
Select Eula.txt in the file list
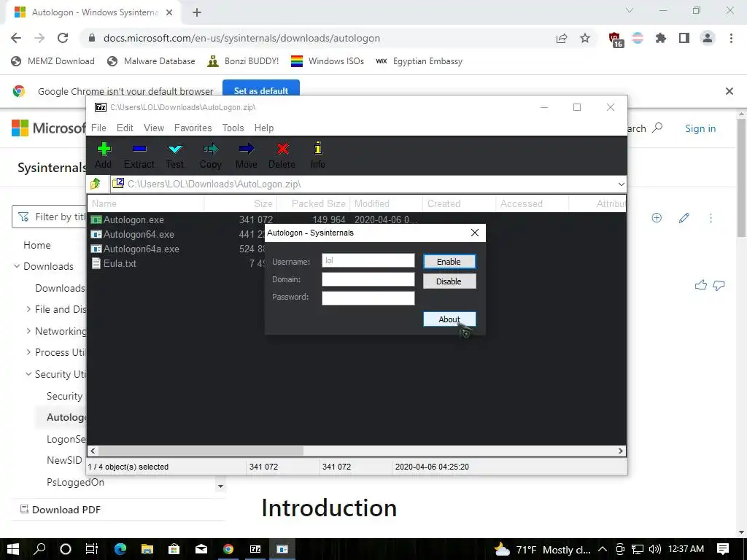120,263
